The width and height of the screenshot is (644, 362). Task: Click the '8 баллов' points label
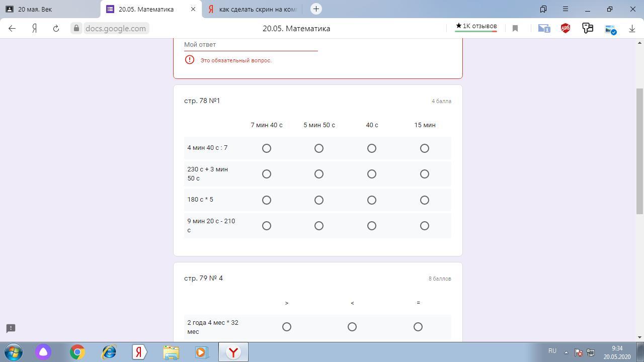[440, 279]
